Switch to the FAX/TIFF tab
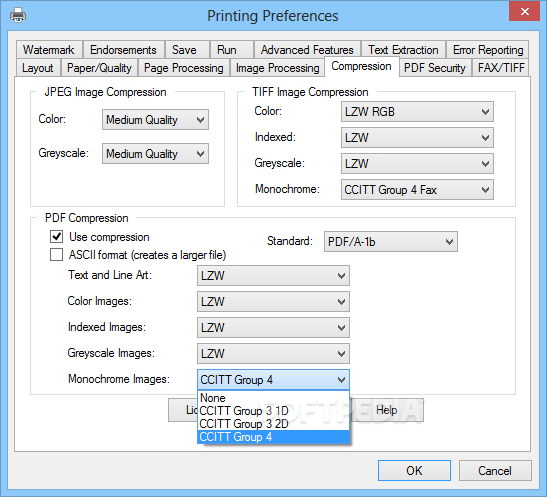The width and height of the screenshot is (547, 497). [501, 68]
